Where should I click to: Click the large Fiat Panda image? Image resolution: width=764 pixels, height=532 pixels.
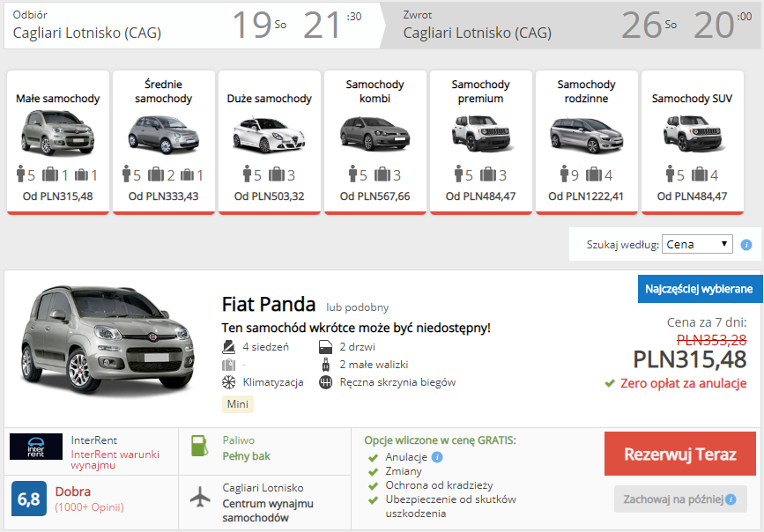[108, 339]
